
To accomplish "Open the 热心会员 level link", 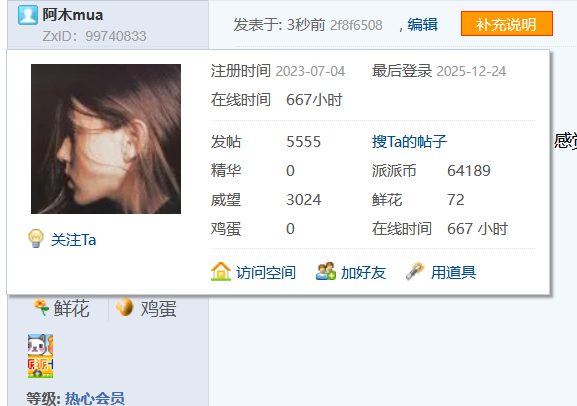I will tap(95, 398).
